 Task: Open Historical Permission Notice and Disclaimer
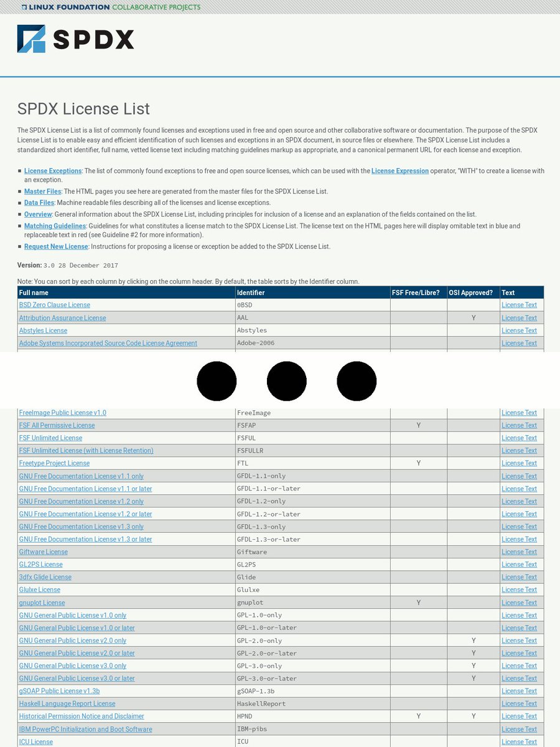coord(82,716)
